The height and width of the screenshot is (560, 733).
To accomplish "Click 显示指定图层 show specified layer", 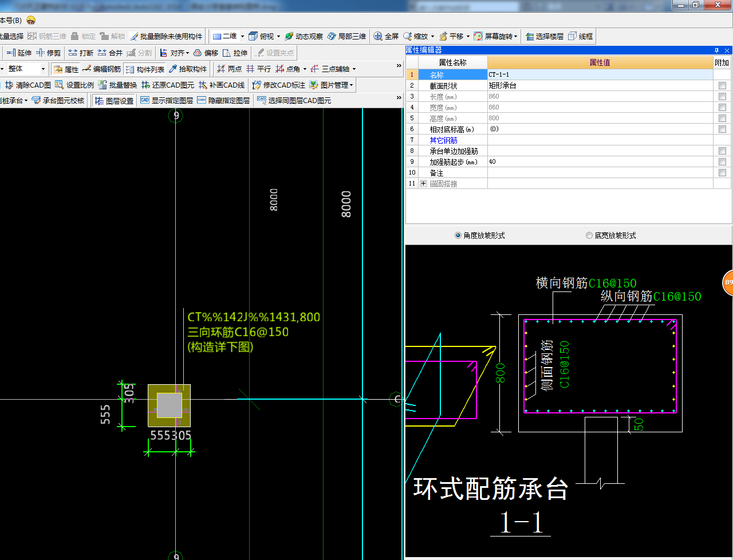I will click(167, 100).
